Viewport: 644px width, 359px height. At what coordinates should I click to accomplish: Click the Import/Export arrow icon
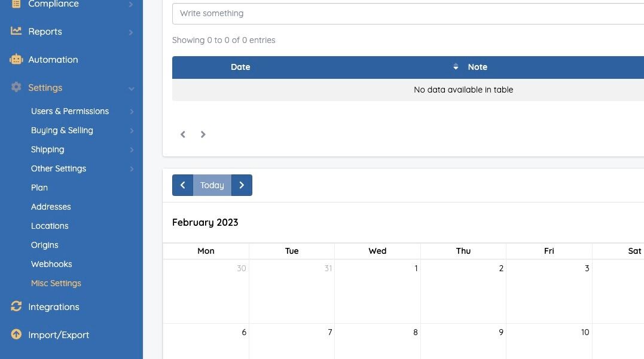pos(16,335)
